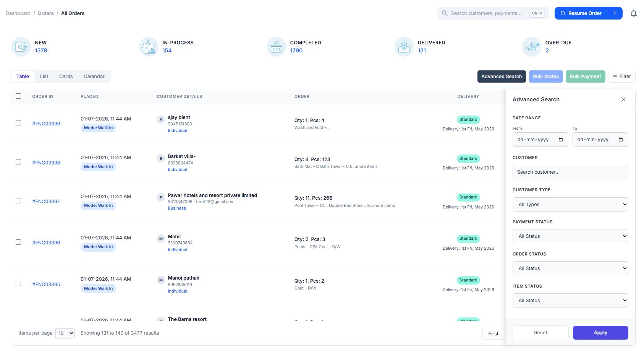Click the PLACED column header
Image resolution: width=644 pixels, height=353 pixels.
pyautogui.click(x=89, y=96)
